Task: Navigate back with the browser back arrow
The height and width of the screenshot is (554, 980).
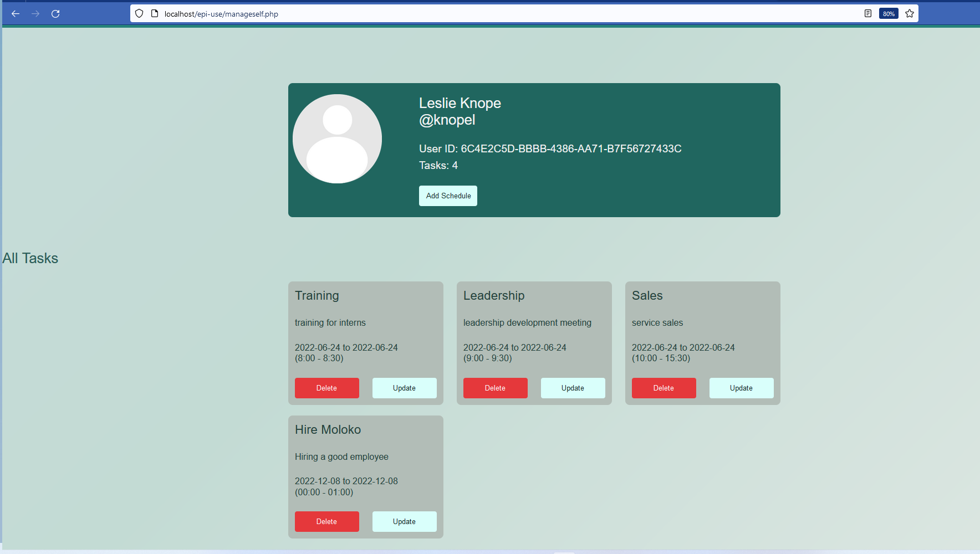Action: [15, 13]
